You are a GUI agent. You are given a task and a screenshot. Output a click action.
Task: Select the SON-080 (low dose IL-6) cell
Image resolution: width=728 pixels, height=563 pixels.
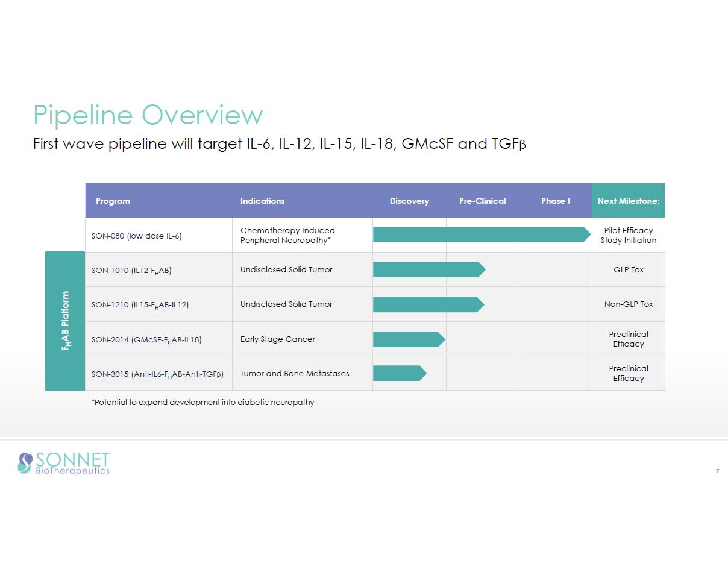[136, 236]
